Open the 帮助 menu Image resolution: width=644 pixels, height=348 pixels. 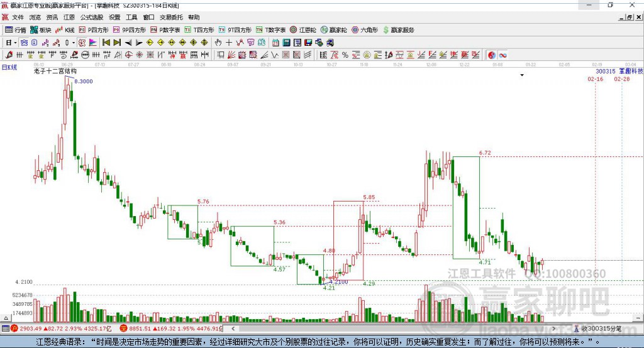(x=194, y=17)
